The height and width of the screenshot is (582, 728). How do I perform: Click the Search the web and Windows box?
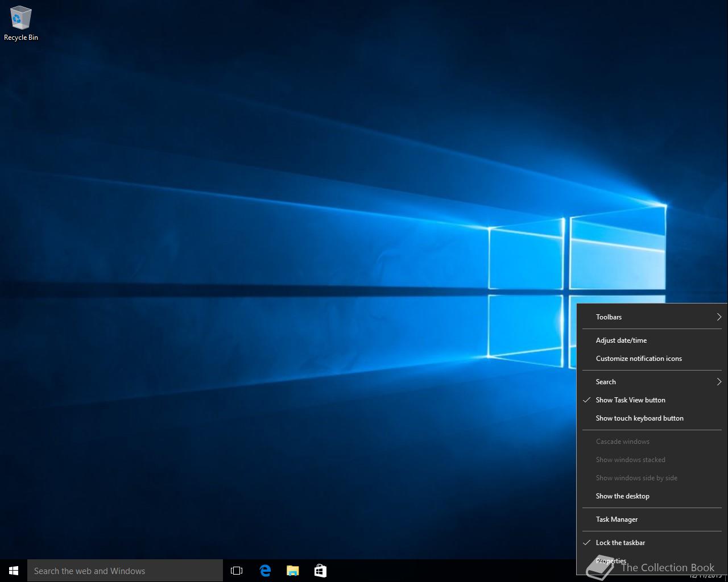pos(125,571)
